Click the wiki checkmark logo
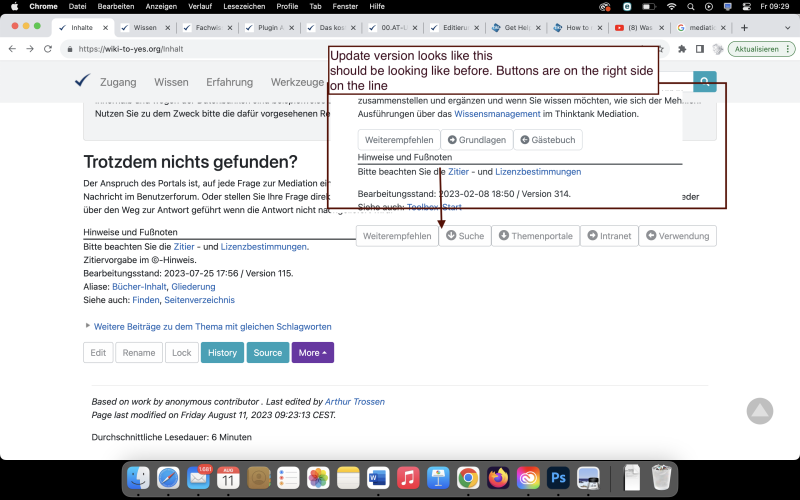 click(83, 82)
